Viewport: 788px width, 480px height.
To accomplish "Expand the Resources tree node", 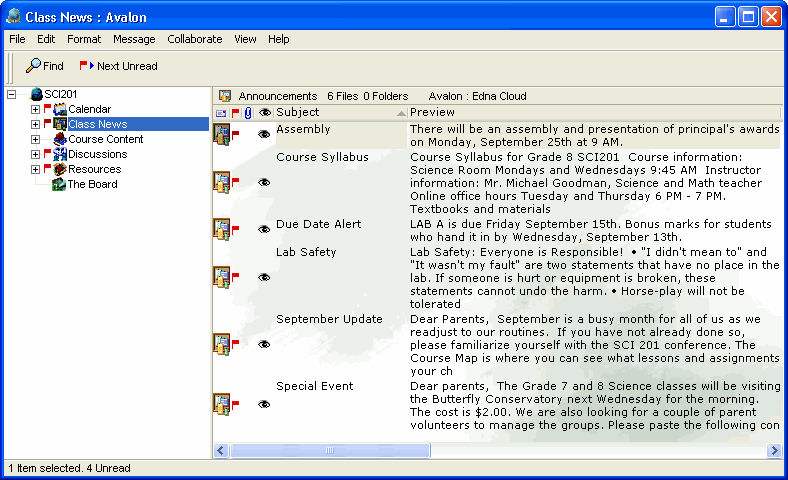I will point(35,169).
